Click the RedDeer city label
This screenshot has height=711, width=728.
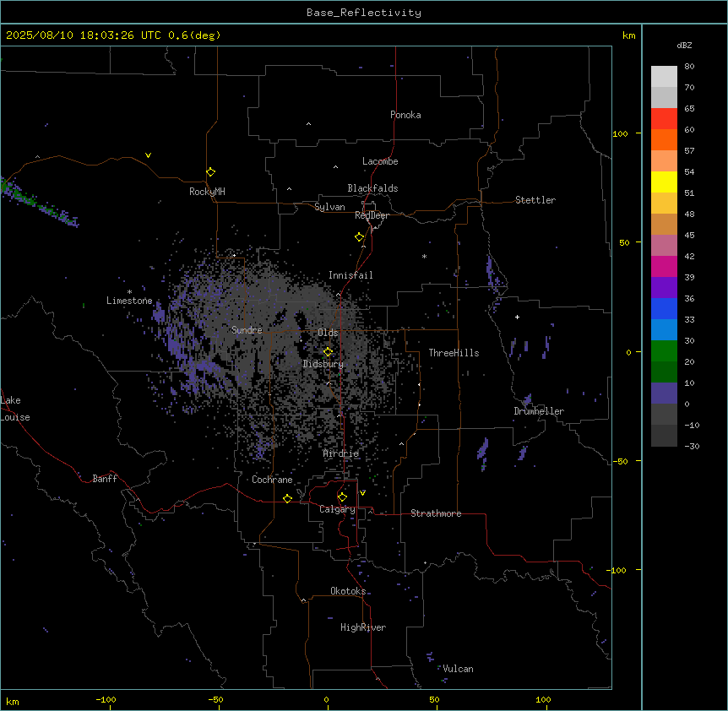tap(372, 215)
